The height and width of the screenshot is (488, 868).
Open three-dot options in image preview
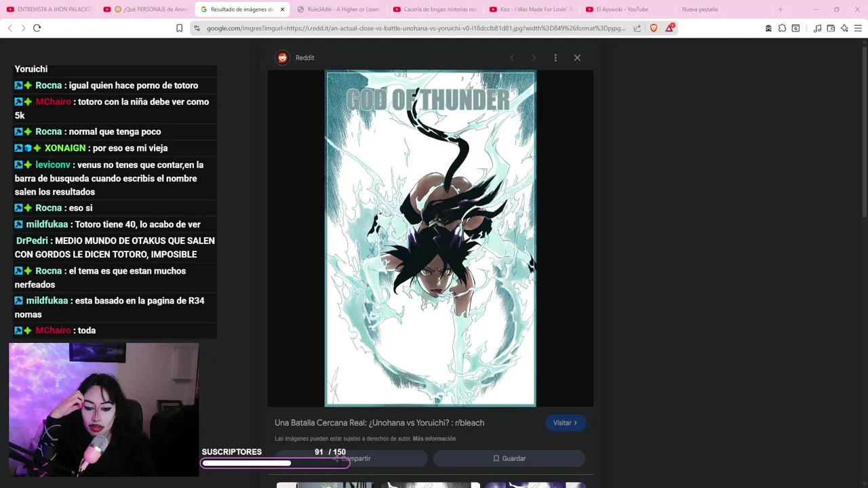pos(555,58)
